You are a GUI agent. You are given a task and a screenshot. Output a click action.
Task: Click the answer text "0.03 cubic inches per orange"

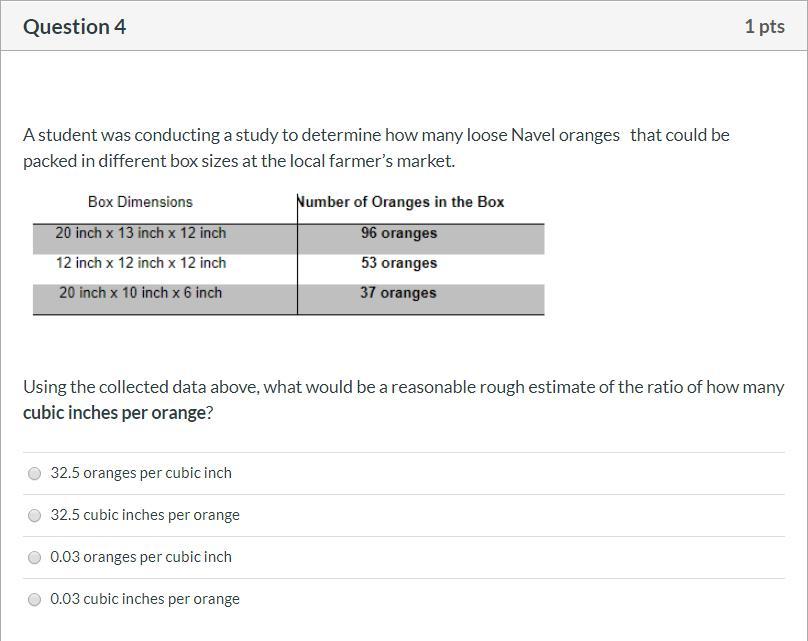(x=145, y=599)
